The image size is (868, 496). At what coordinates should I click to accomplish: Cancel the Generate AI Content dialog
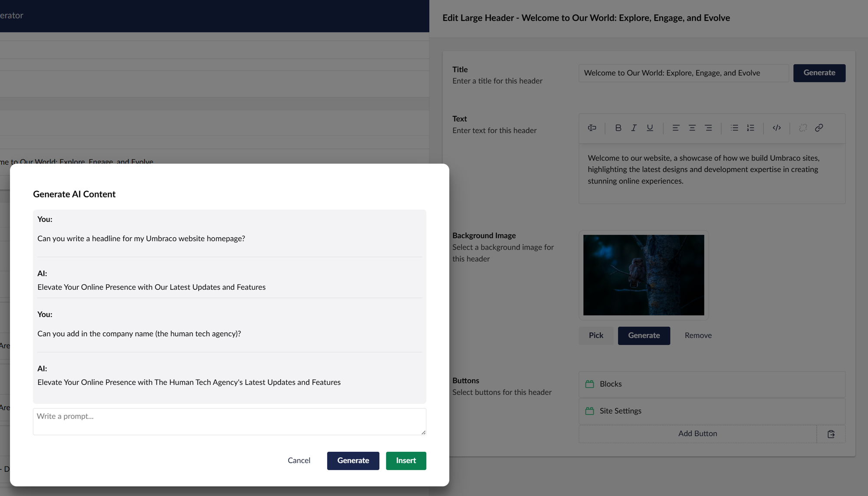[299, 461]
